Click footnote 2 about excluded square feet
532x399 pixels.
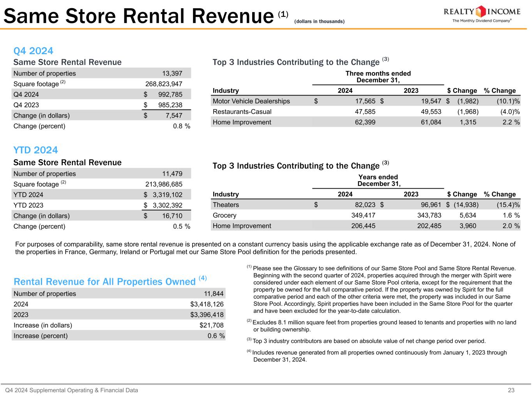384,326
